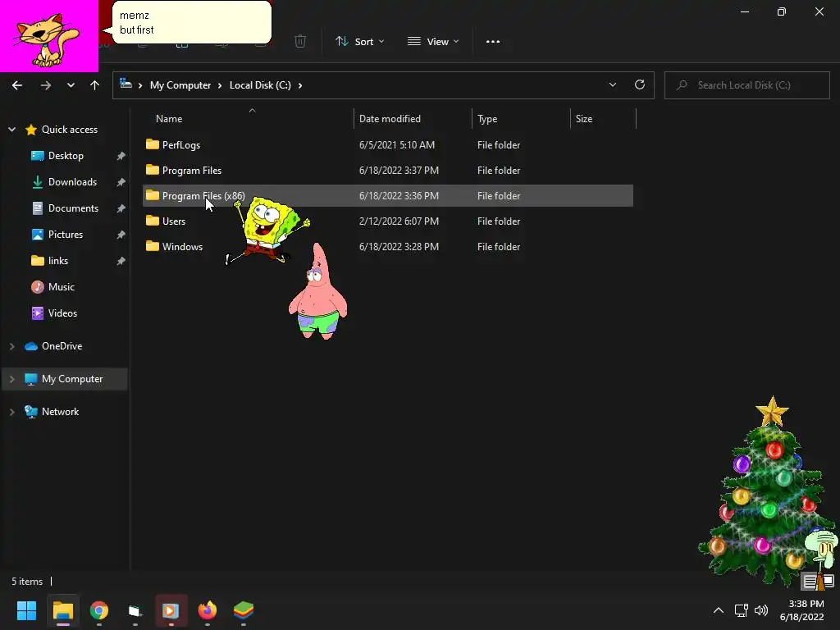
Task: Click the Desktop pin icon
Action: 121,156
